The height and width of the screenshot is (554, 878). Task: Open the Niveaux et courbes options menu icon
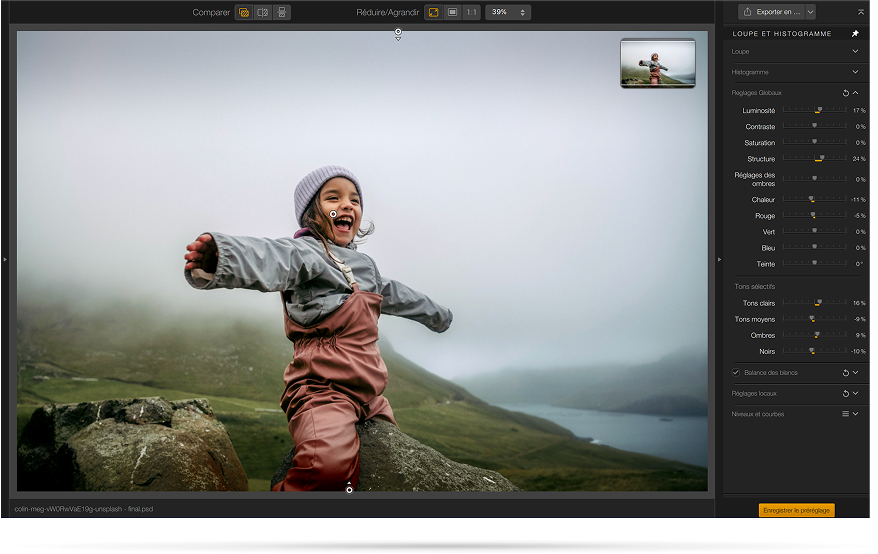(846, 414)
